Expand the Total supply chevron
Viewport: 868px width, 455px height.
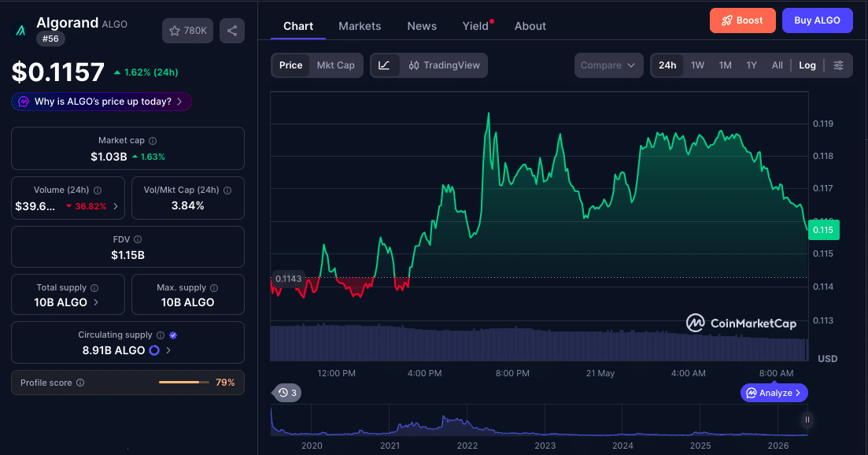click(x=96, y=302)
